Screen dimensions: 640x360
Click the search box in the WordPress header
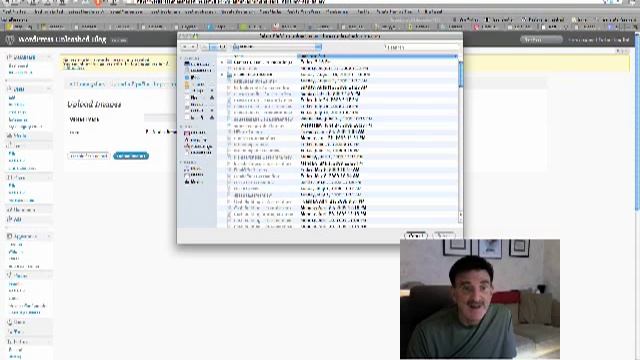[541, 40]
